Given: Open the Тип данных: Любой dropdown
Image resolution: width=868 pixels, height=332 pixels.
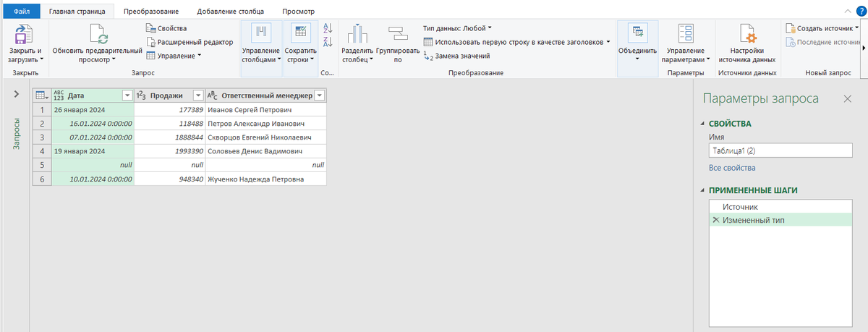Looking at the screenshot, I should [x=457, y=28].
